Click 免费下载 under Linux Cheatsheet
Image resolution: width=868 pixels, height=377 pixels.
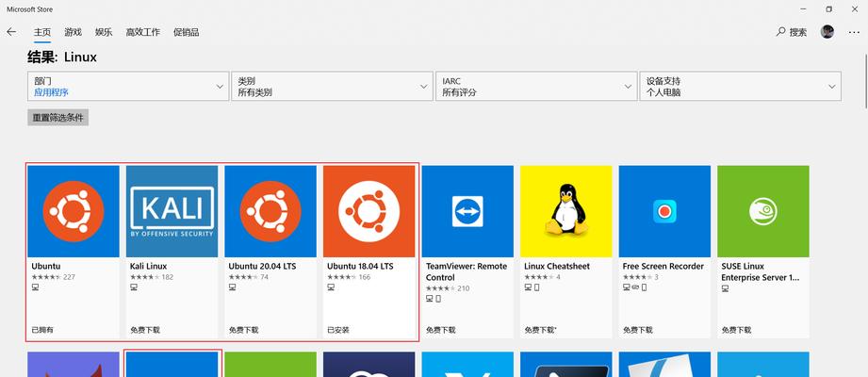pyautogui.click(x=540, y=330)
